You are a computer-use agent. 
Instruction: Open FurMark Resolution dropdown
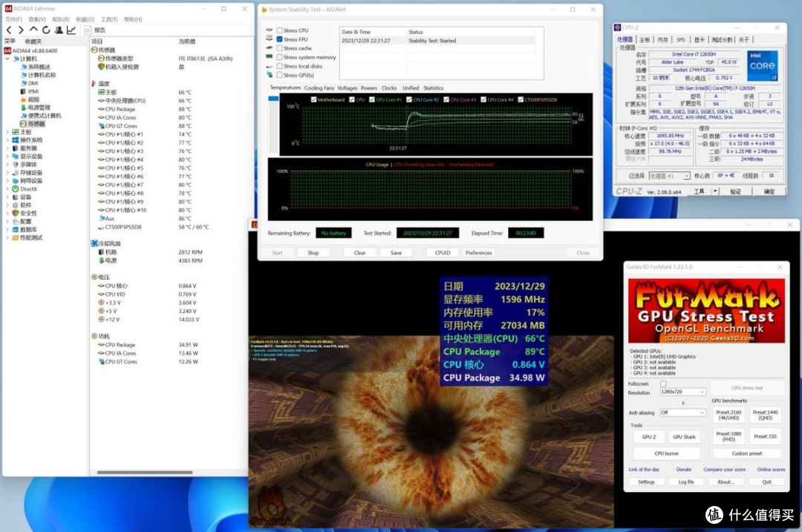click(x=682, y=392)
